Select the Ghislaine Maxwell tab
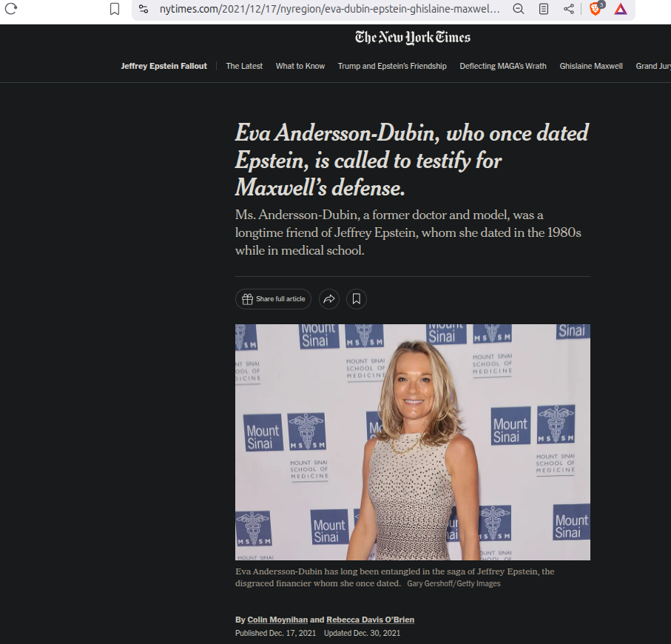 coord(591,66)
